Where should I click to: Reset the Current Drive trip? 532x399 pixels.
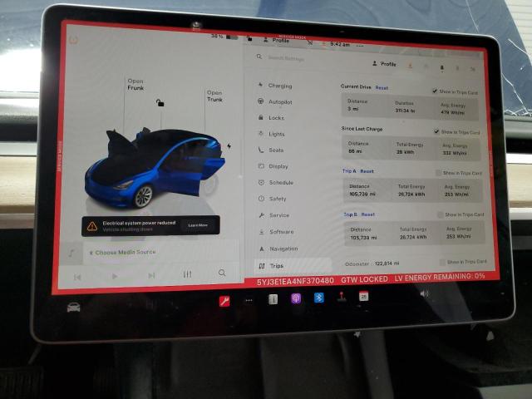(x=382, y=88)
